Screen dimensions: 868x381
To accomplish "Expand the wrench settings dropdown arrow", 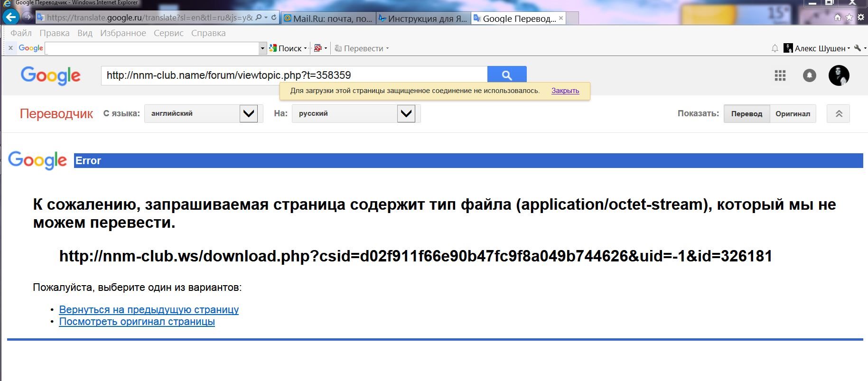I will pyautogui.click(x=865, y=48).
